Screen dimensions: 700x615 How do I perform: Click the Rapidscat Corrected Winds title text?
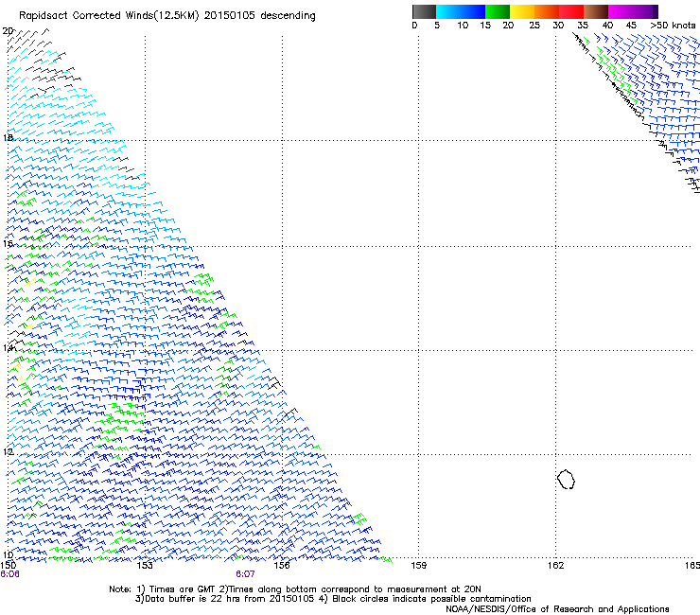(x=167, y=16)
